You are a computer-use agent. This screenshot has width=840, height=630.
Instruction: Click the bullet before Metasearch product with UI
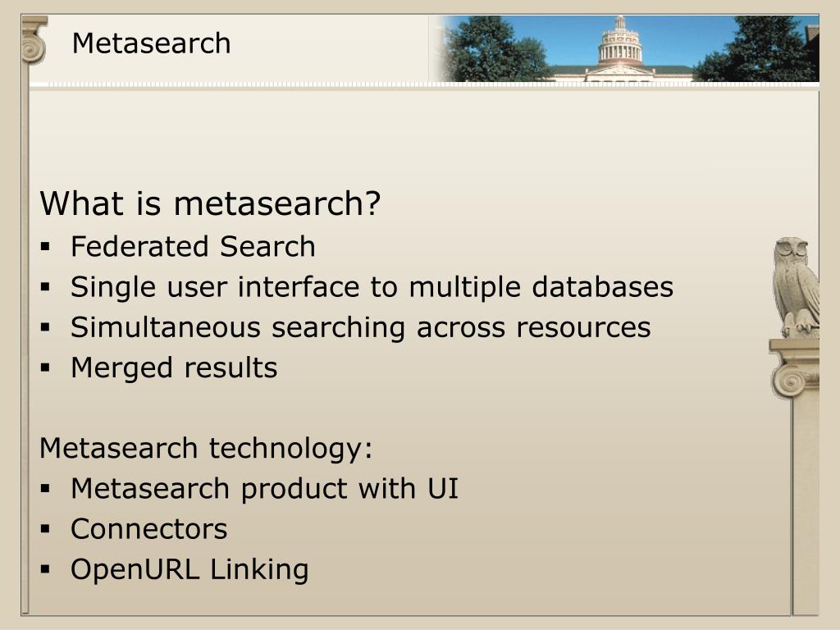tap(45, 489)
